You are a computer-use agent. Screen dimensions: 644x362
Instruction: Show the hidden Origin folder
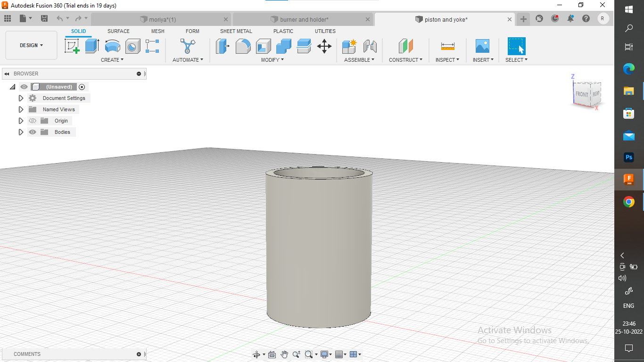coord(33,121)
